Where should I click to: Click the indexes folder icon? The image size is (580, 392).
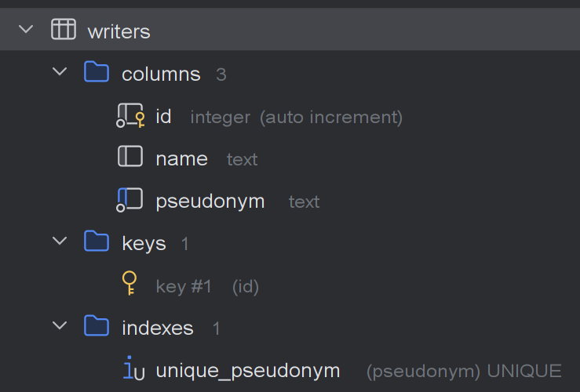(x=97, y=325)
